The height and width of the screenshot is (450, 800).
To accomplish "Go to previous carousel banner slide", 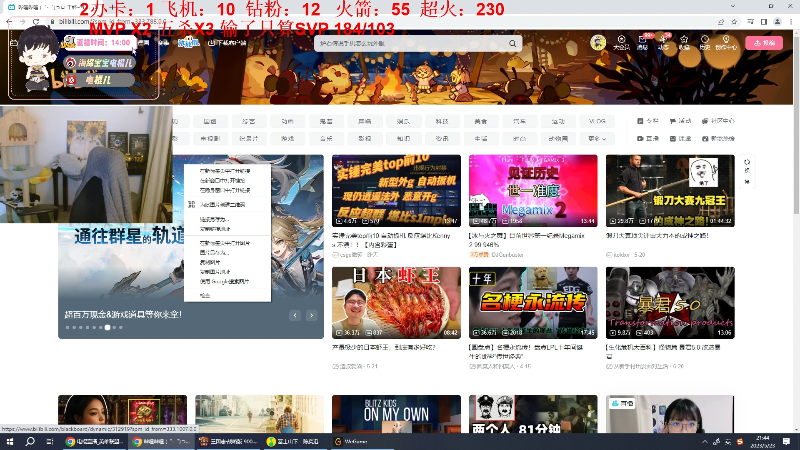I will click(x=295, y=315).
